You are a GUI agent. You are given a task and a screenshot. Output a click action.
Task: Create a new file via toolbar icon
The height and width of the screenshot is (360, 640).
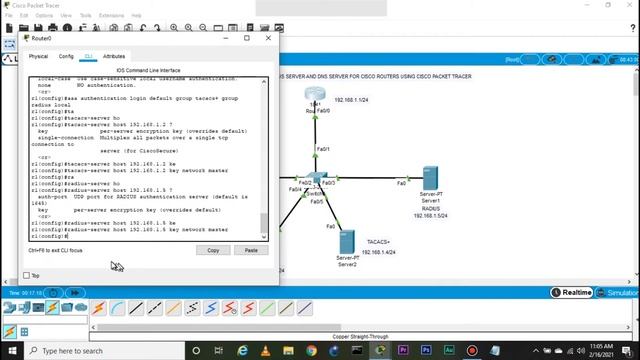(x=9, y=28)
